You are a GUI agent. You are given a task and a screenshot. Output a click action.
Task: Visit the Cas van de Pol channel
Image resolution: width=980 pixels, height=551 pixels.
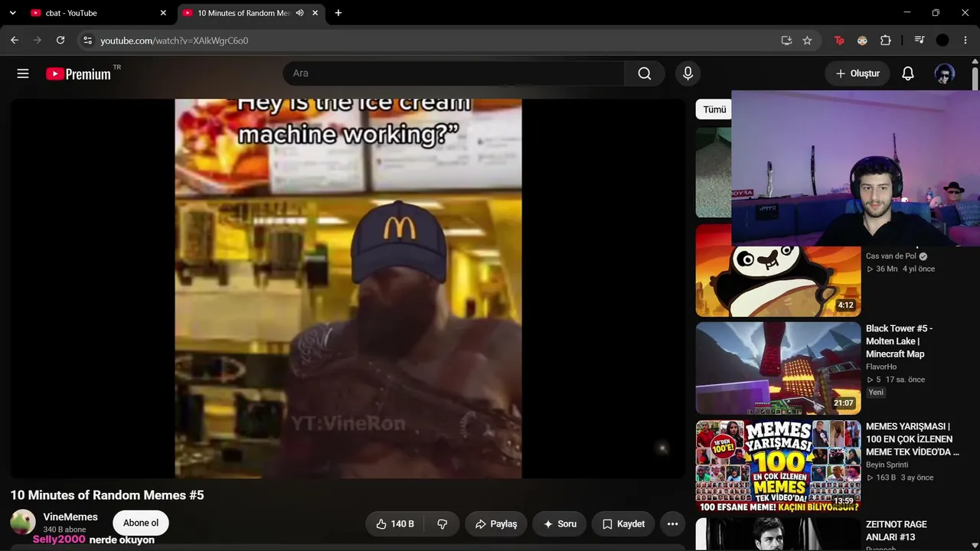pos(891,256)
